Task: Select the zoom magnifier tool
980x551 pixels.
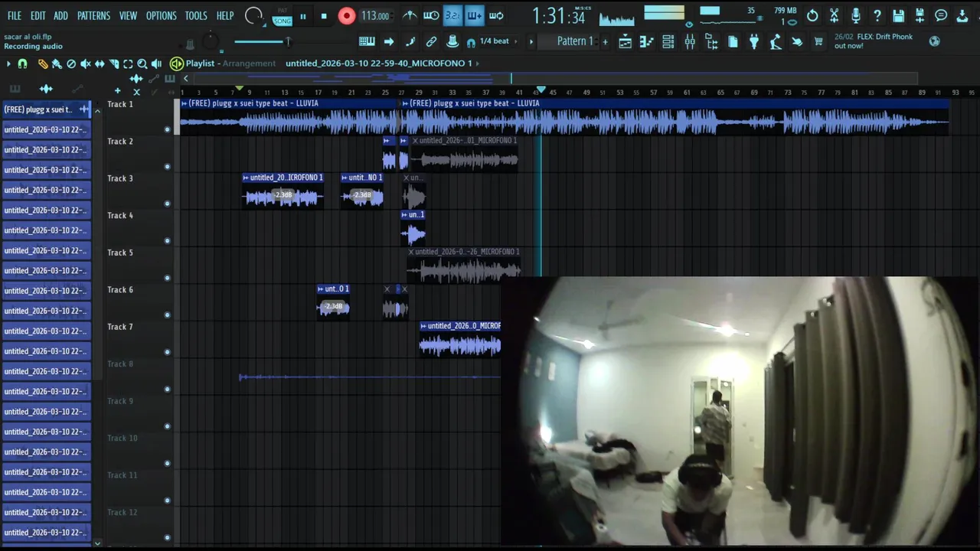Action: 142,64
